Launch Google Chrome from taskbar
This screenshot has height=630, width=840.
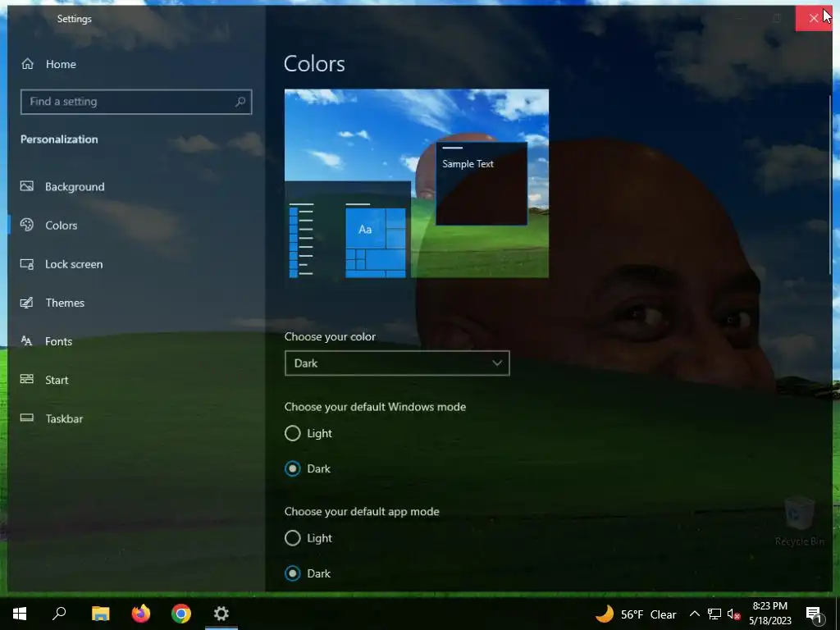pos(181,614)
